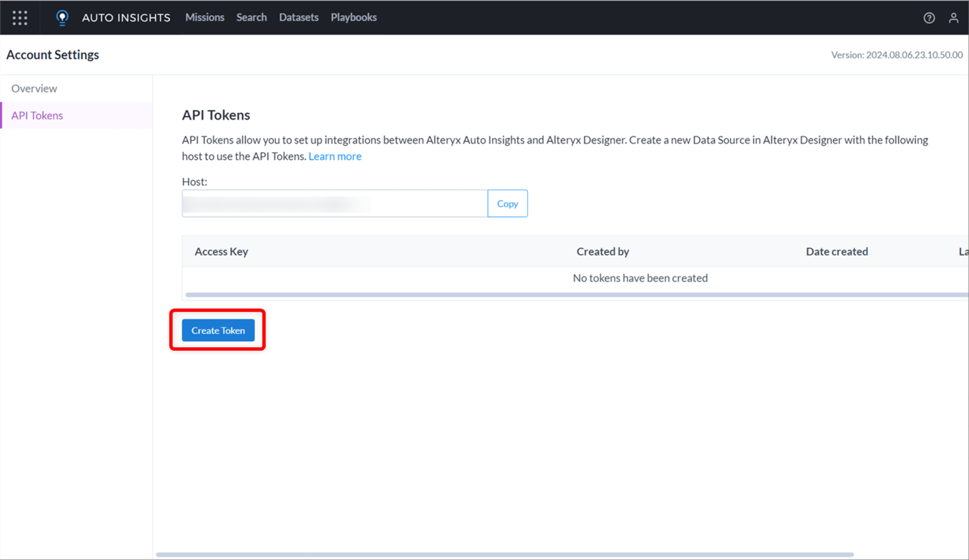Click the Date created column header

tap(837, 251)
